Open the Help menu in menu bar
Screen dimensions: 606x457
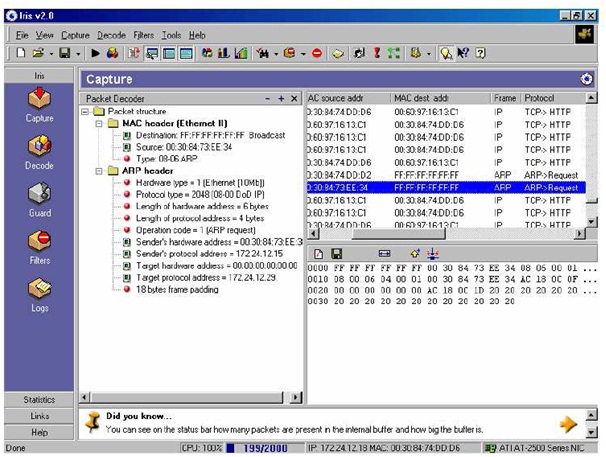point(197,35)
